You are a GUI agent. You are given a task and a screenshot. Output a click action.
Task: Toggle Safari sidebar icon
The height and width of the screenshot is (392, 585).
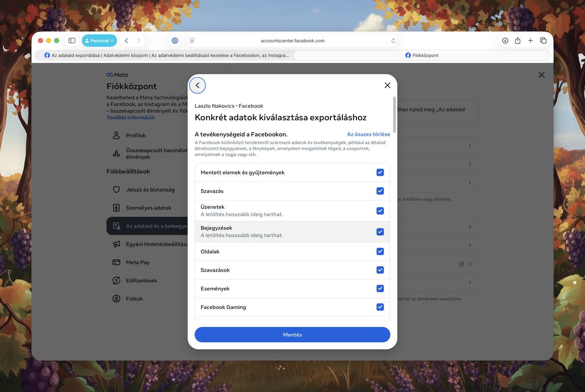[72, 41]
